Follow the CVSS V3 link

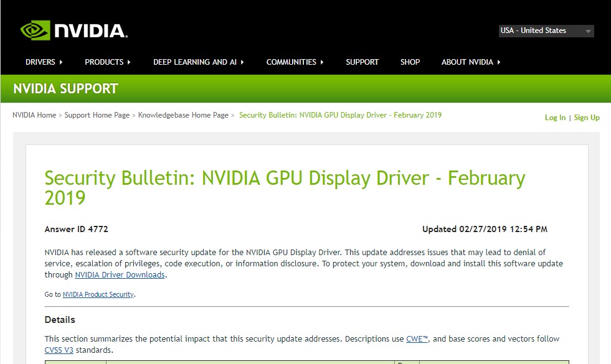tap(59, 350)
